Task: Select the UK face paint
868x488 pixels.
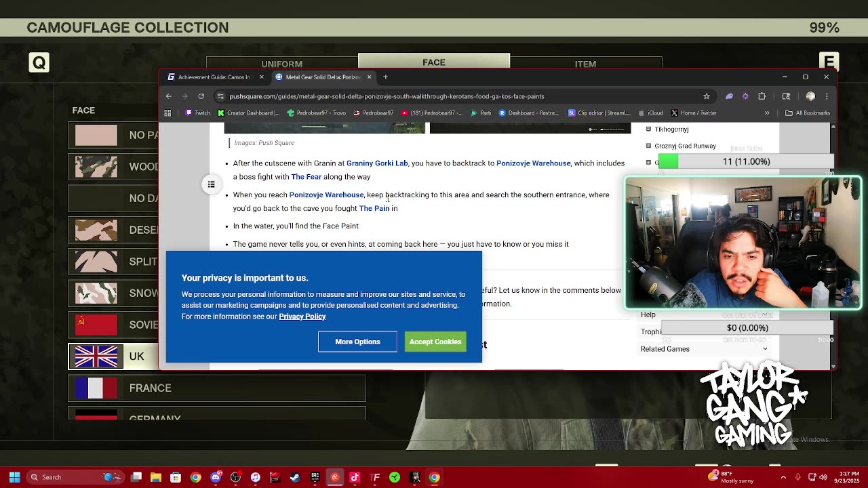Action: [x=113, y=357]
